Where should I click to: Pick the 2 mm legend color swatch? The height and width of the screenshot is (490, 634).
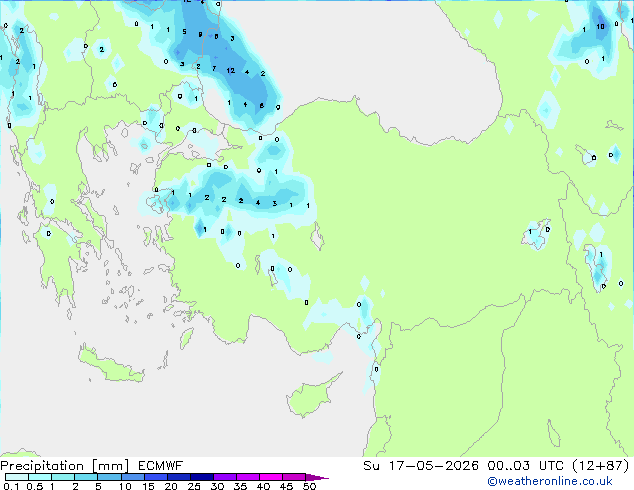86,477
